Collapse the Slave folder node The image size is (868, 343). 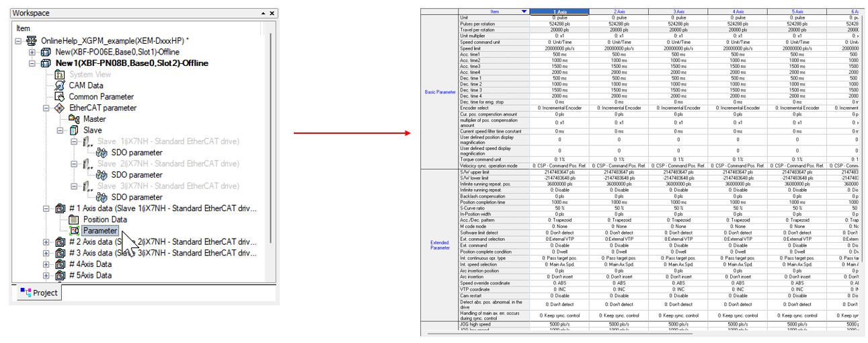[x=61, y=130]
